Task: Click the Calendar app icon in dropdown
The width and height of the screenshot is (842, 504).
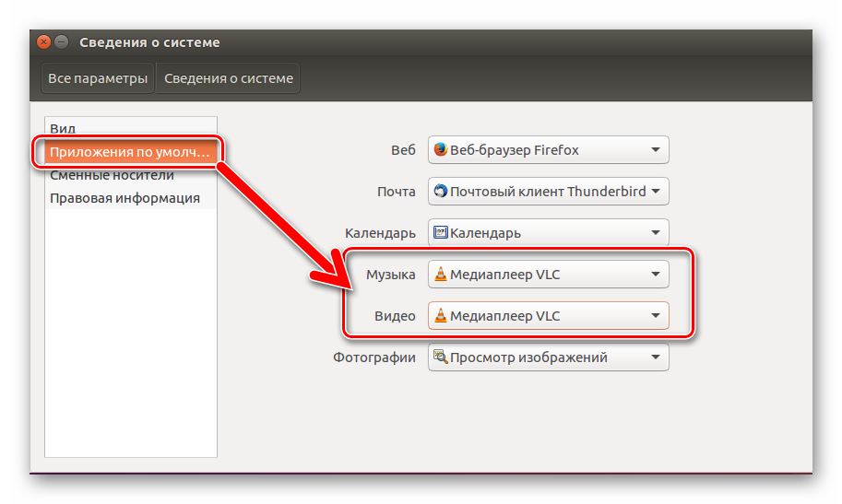Action: point(440,233)
